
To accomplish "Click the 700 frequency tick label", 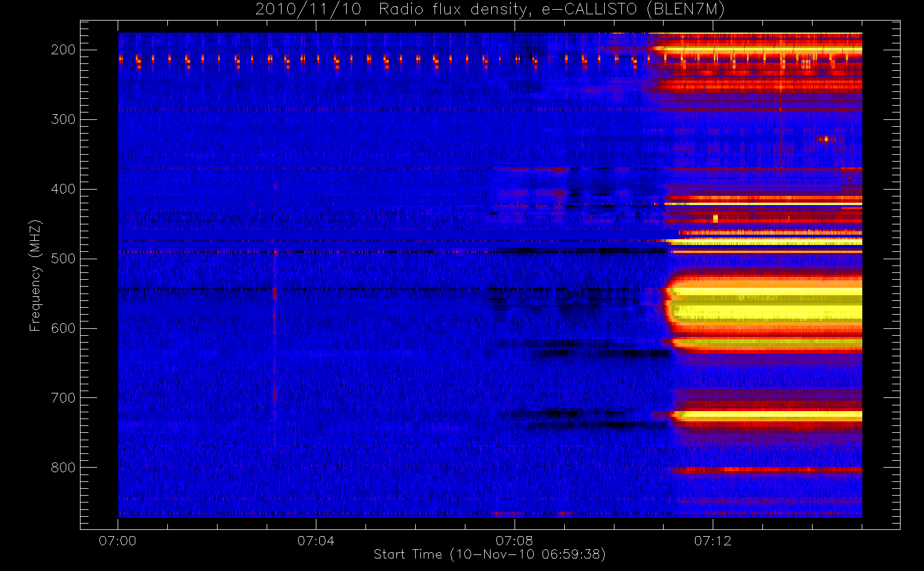I will pos(63,398).
